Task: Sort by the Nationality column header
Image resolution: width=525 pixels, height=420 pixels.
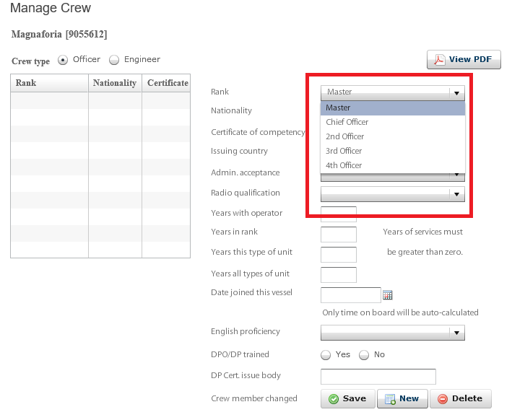Action: 115,83
